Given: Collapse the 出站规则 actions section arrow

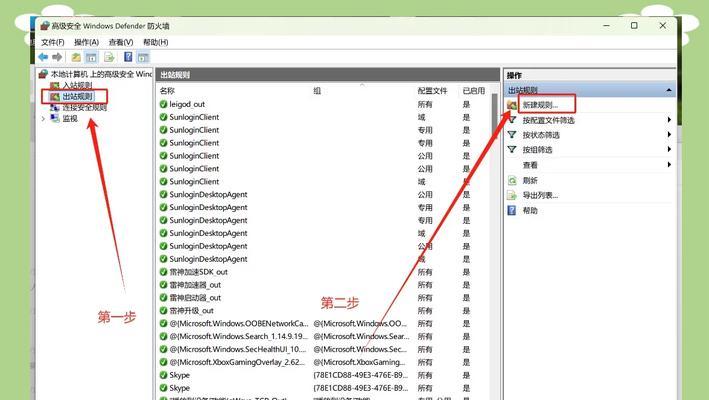Looking at the screenshot, I should (x=669, y=90).
